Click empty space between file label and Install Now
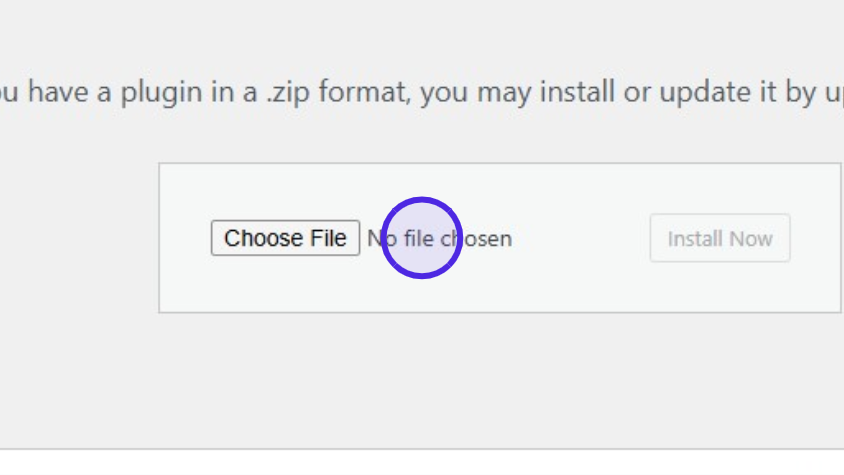844x475 pixels. tap(580, 239)
